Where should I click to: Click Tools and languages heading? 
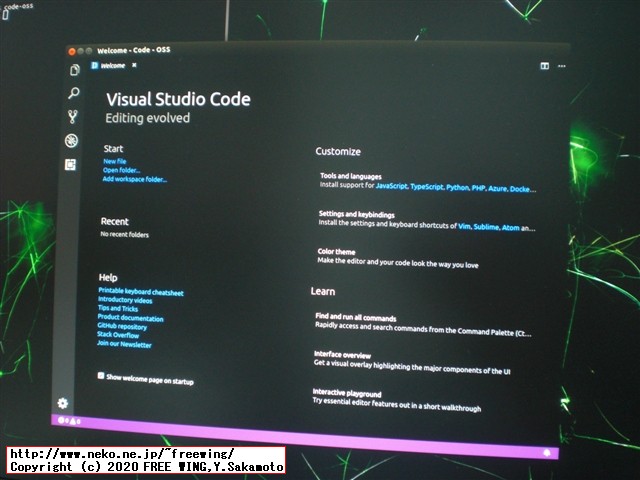click(351, 176)
